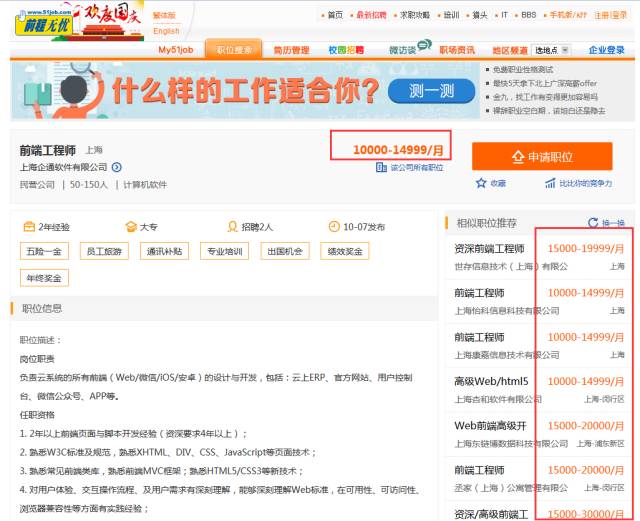Click the 收藏 link

point(498,183)
